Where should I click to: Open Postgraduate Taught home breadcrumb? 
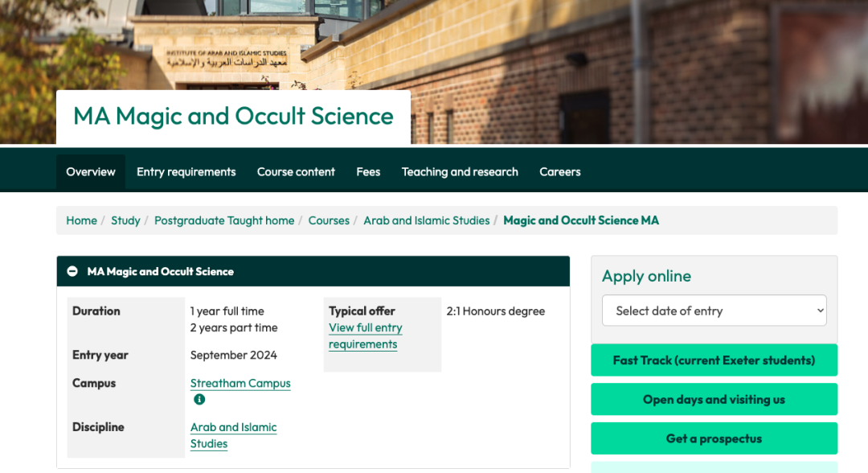click(224, 220)
